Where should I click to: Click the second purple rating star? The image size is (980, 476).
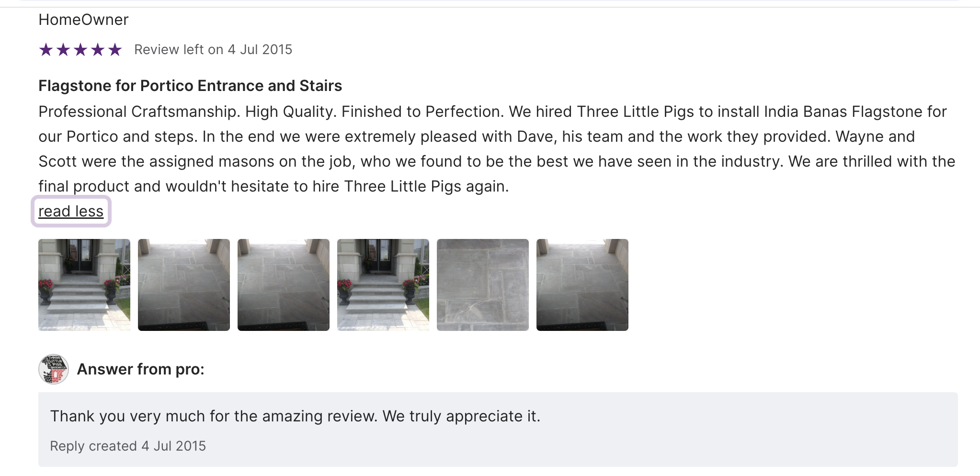[x=63, y=49]
